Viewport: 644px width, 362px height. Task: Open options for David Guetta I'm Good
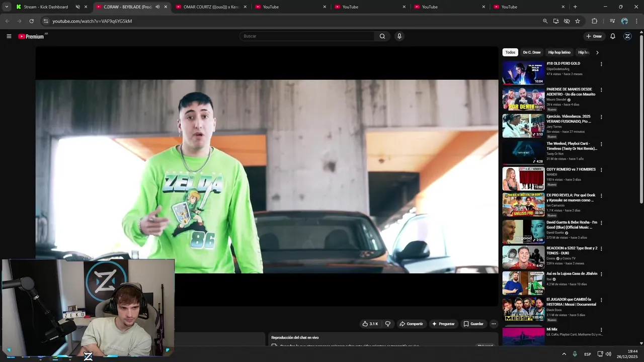click(x=601, y=223)
